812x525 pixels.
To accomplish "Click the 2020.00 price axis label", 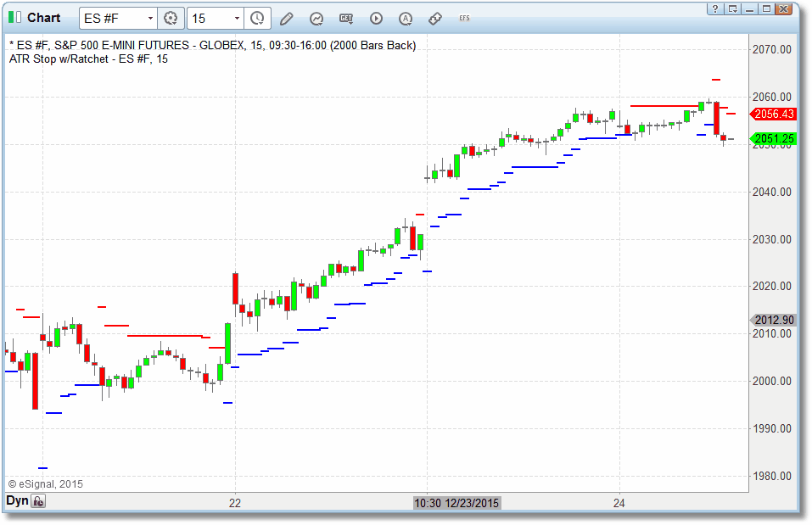I will point(771,287).
